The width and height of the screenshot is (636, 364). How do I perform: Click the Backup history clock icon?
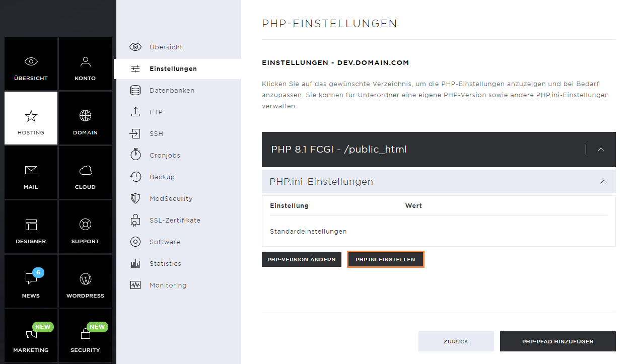point(135,177)
